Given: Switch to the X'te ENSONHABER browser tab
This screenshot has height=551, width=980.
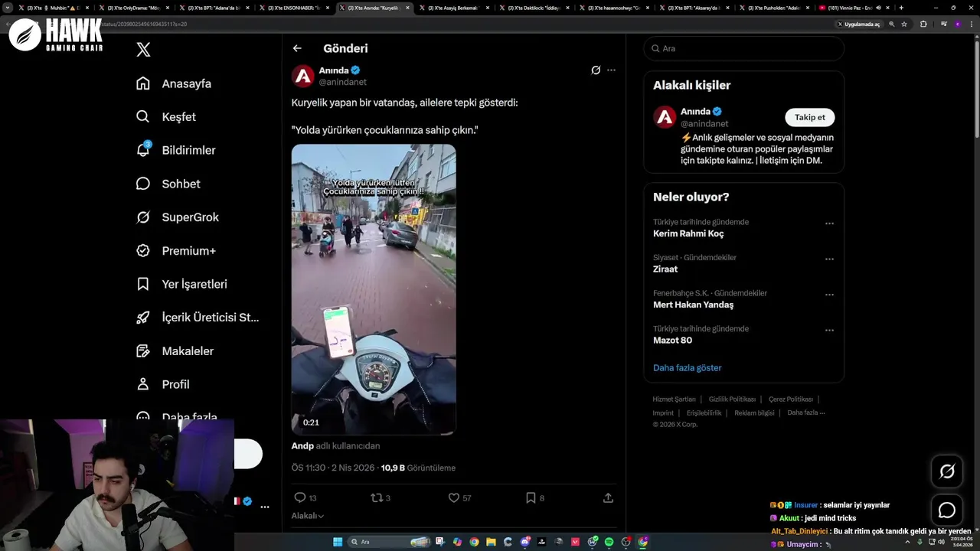Looking at the screenshot, I should [293, 8].
